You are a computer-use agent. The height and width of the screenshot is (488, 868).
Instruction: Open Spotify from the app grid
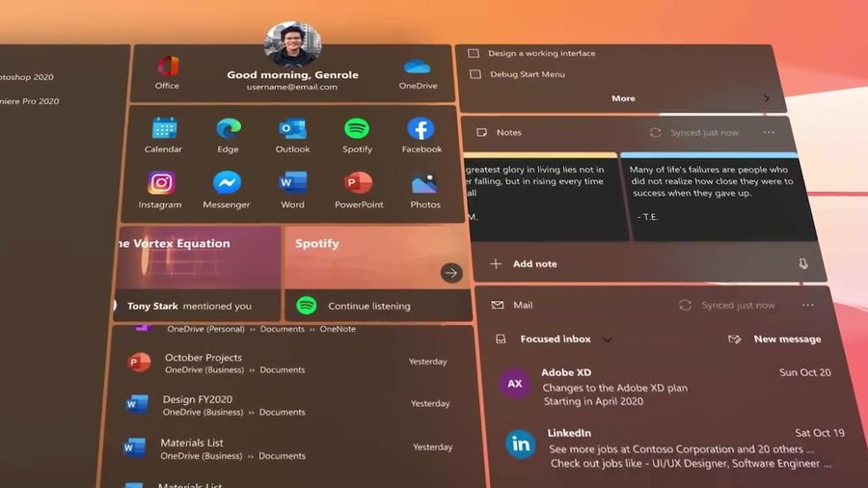357,128
